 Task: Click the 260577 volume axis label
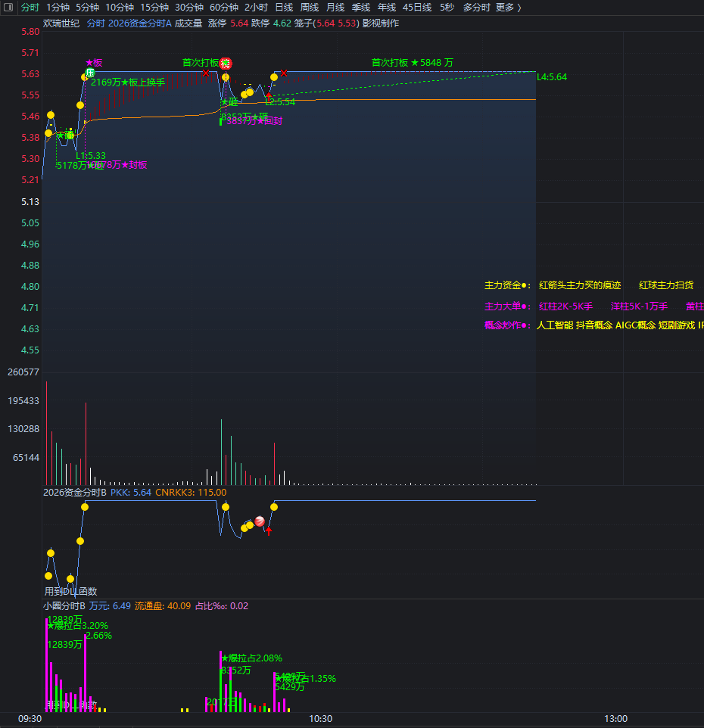point(23,372)
